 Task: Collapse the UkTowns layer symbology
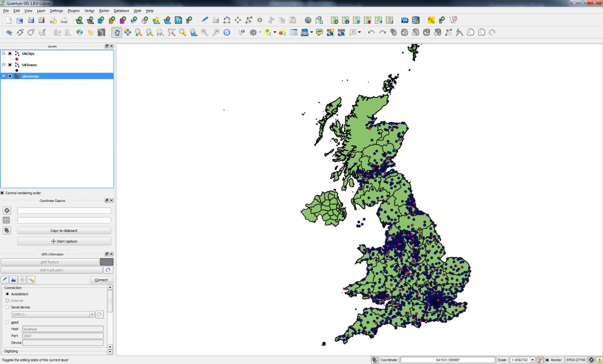point(4,65)
